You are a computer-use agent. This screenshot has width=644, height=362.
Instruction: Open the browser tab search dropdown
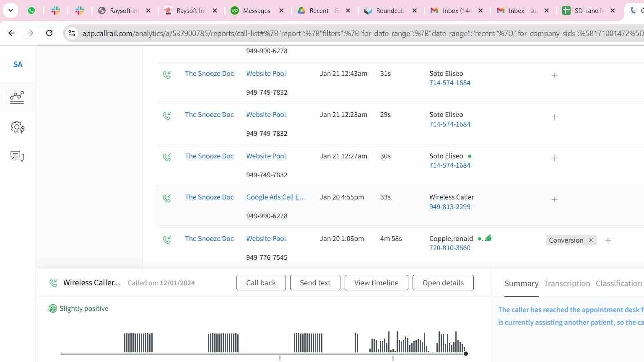[x=10, y=10]
